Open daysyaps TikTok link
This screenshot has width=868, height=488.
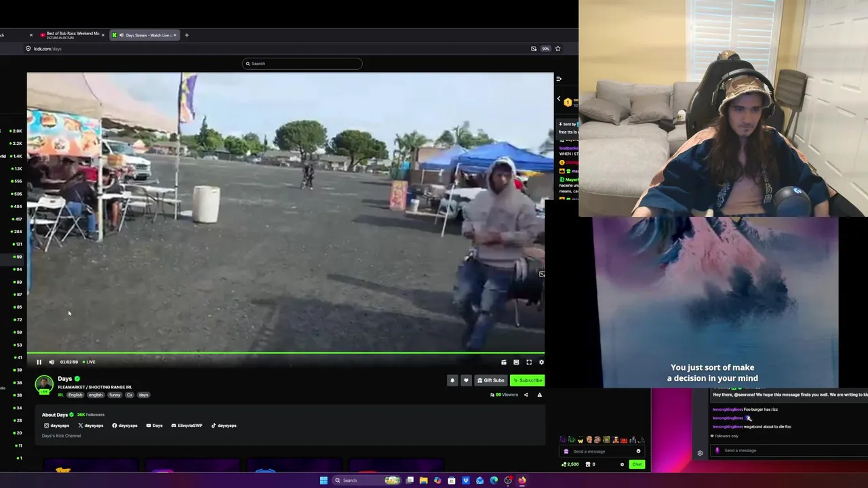224,426
